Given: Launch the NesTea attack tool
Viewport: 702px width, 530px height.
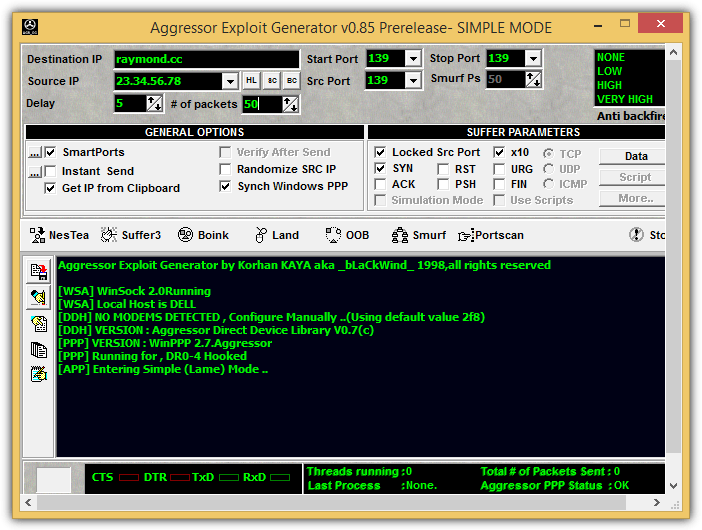Looking at the screenshot, I should [59, 235].
